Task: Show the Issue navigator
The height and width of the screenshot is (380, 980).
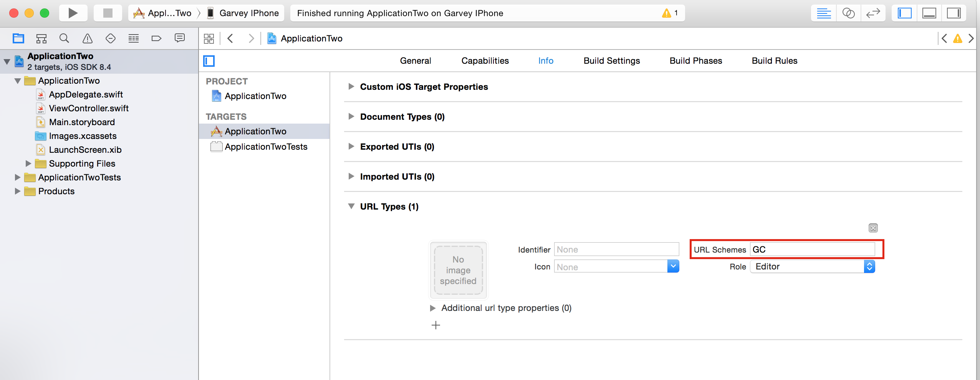Action: [x=88, y=38]
